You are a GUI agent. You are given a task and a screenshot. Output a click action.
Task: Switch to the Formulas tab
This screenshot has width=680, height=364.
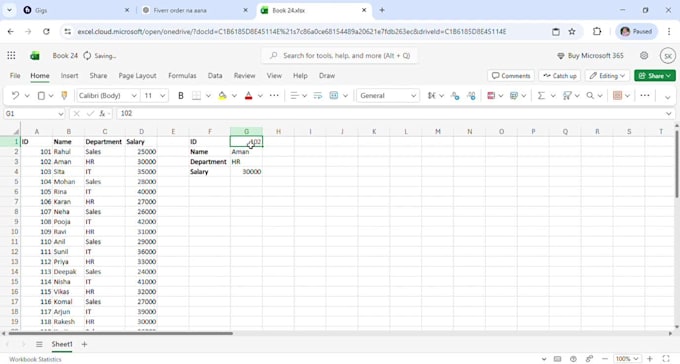pyautogui.click(x=182, y=75)
